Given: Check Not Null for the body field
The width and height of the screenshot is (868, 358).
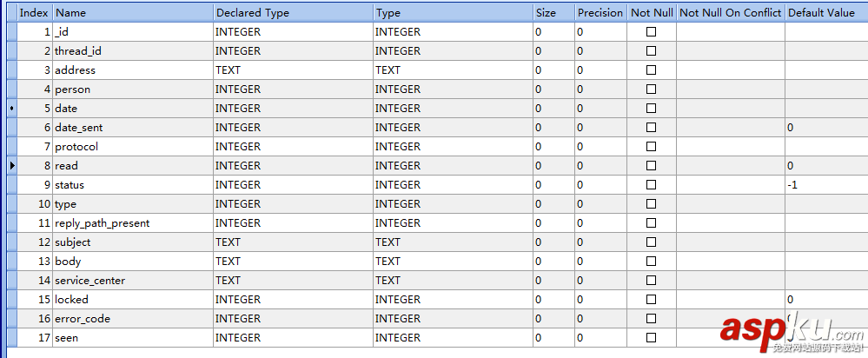Looking at the screenshot, I should [651, 262].
